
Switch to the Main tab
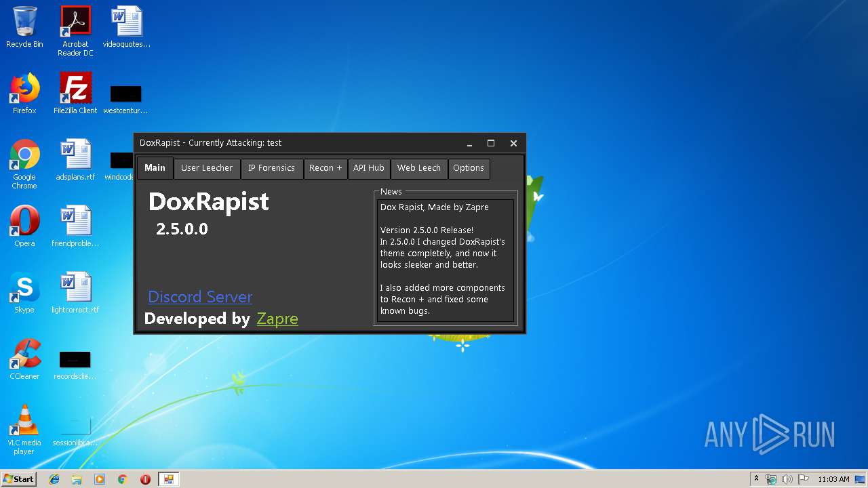[155, 168]
